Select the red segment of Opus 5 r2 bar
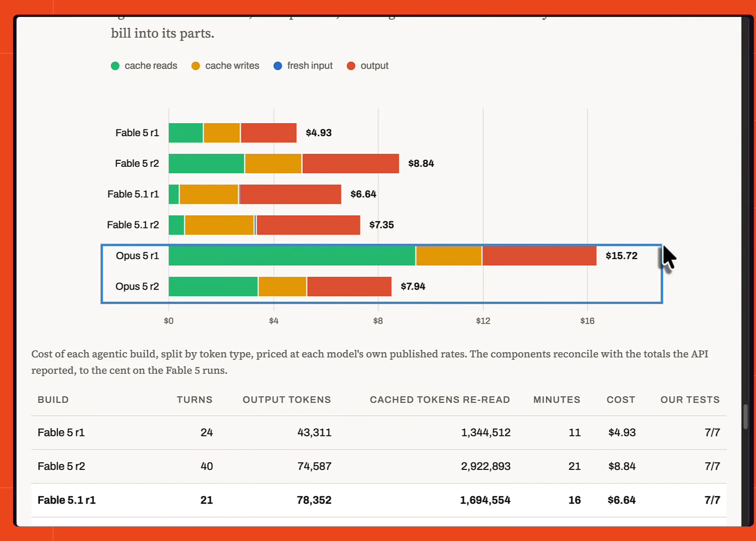The width and height of the screenshot is (756, 541). click(x=349, y=287)
